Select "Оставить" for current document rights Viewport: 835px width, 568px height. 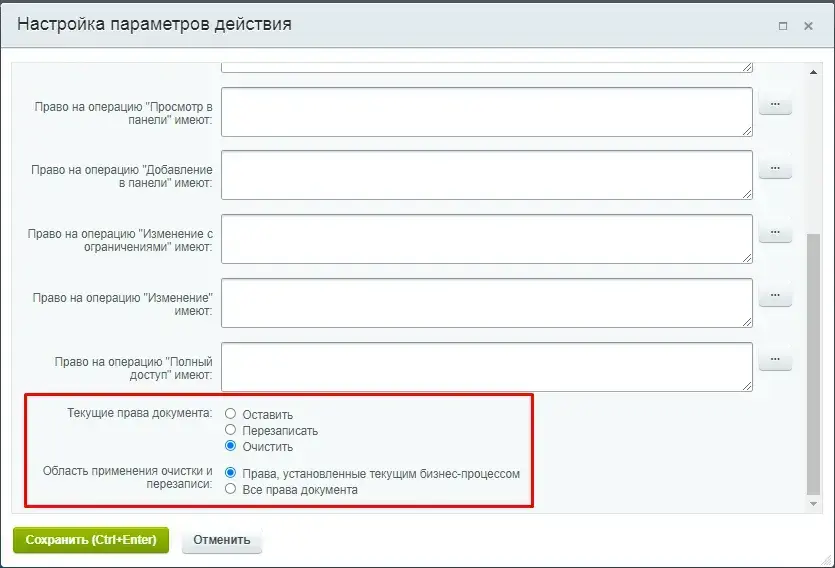click(230, 414)
